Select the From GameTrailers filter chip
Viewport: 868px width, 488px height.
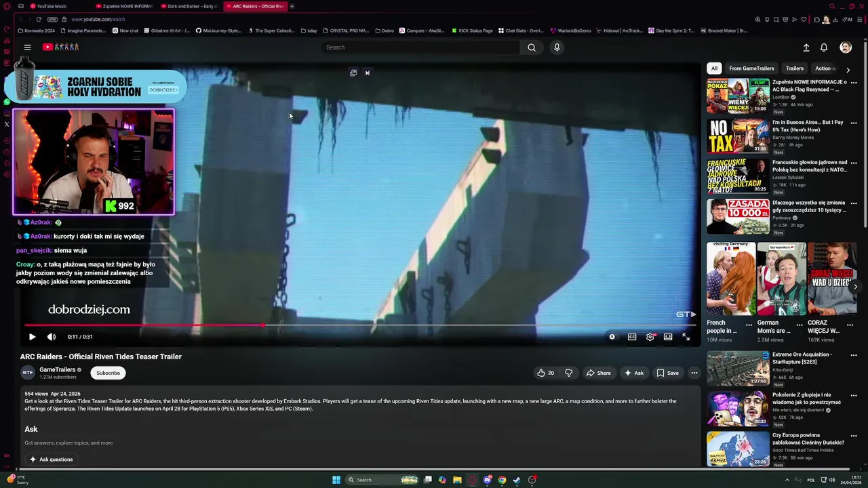tap(751, 68)
